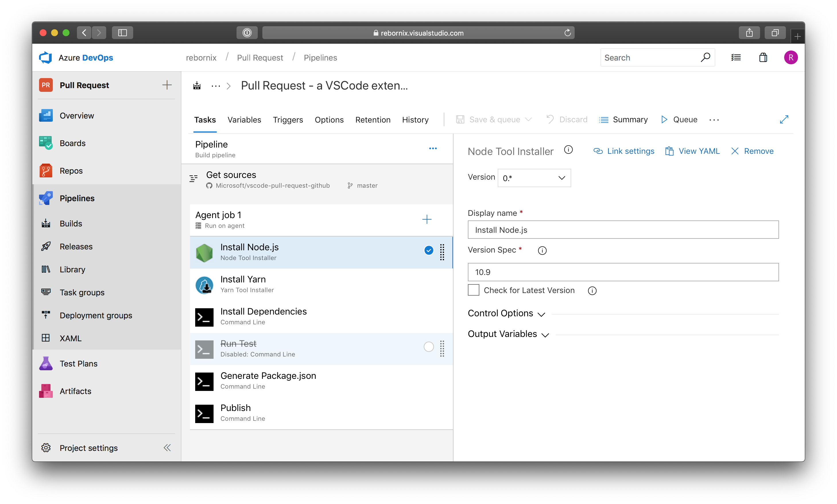Open the marketplace shopping bag icon
This screenshot has height=504, width=837.
tap(763, 57)
